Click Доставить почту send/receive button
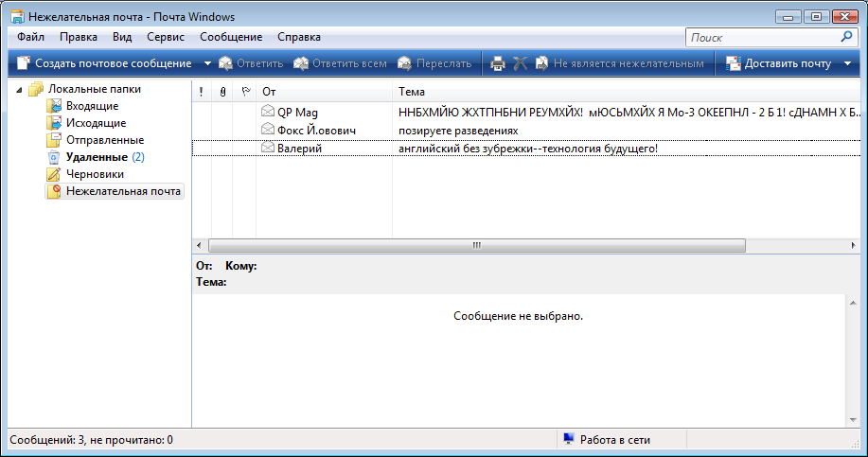 [778, 63]
